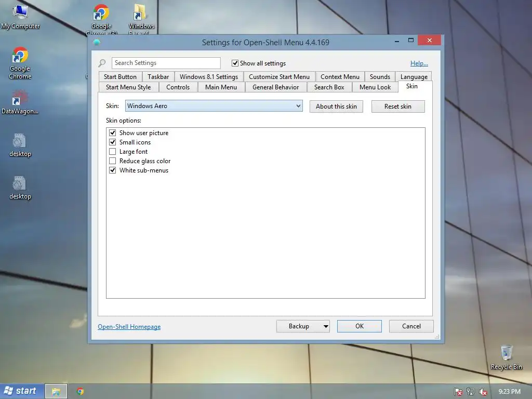Image resolution: width=532 pixels, height=399 pixels.
Task: Open the Skin dropdown showing Windows Aero
Action: point(214,106)
